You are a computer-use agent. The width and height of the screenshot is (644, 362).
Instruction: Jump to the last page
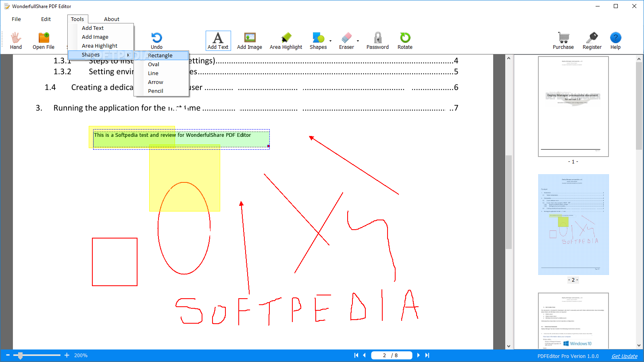coord(427,355)
